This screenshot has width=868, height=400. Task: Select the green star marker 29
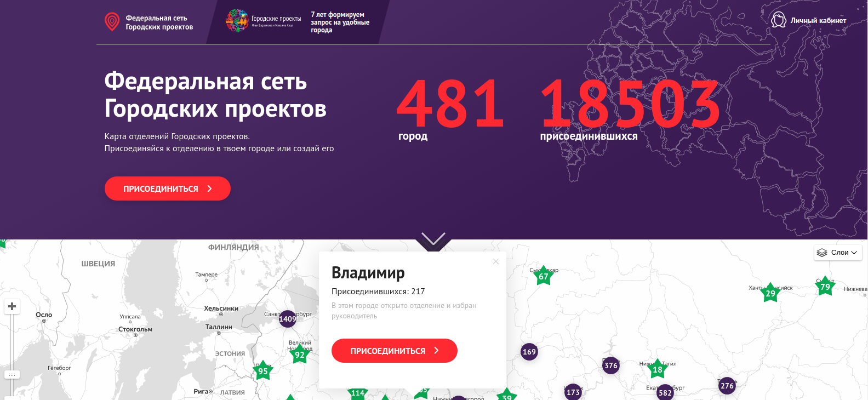[x=770, y=293]
